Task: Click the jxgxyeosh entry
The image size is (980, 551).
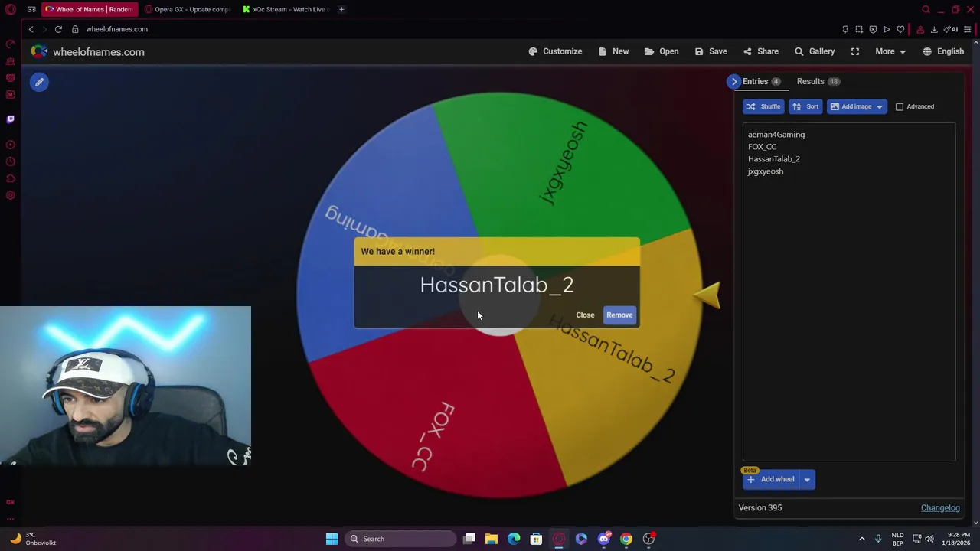Action: pos(766,171)
